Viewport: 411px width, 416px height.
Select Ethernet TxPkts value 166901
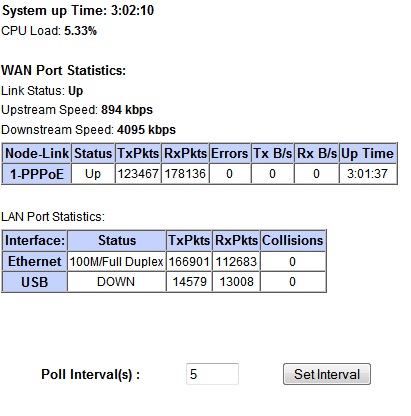189,261
